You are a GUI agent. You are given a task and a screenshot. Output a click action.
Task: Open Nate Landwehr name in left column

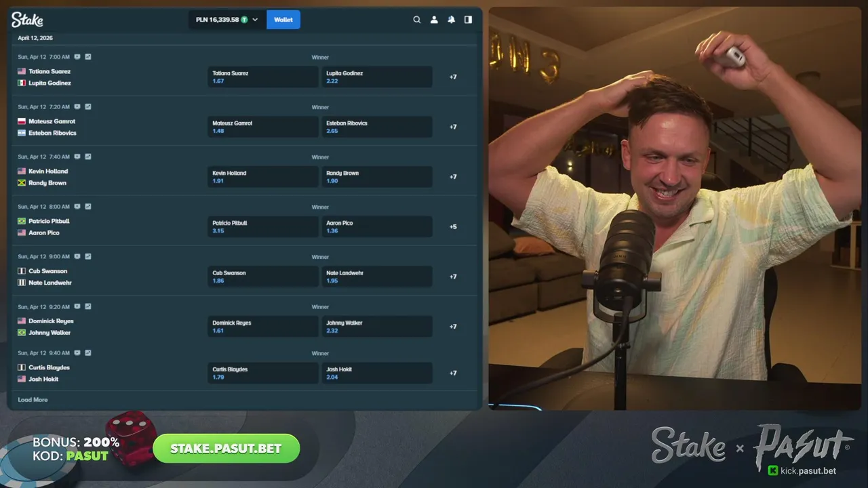click(x=50, y=283)
